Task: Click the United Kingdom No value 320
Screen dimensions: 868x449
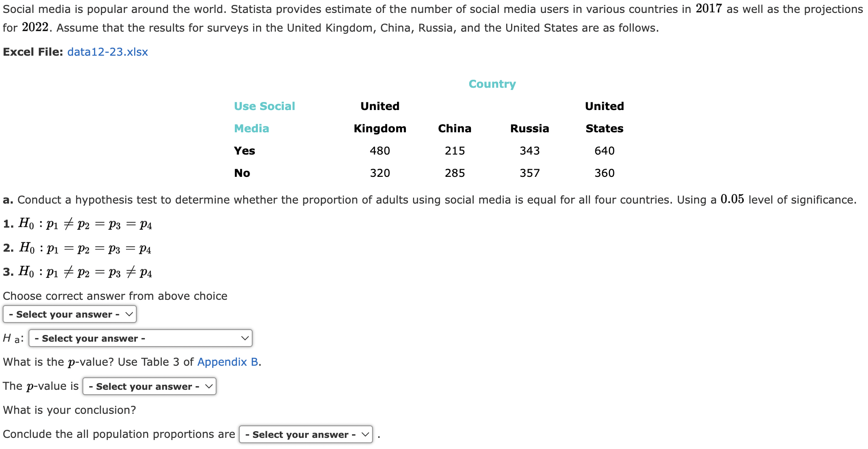Action: (x=380, y=173)
